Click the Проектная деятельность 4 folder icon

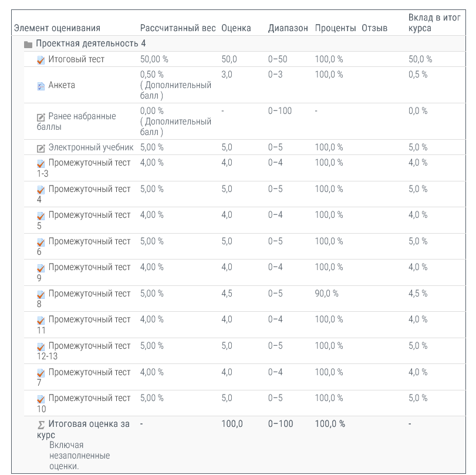[28, 45]
